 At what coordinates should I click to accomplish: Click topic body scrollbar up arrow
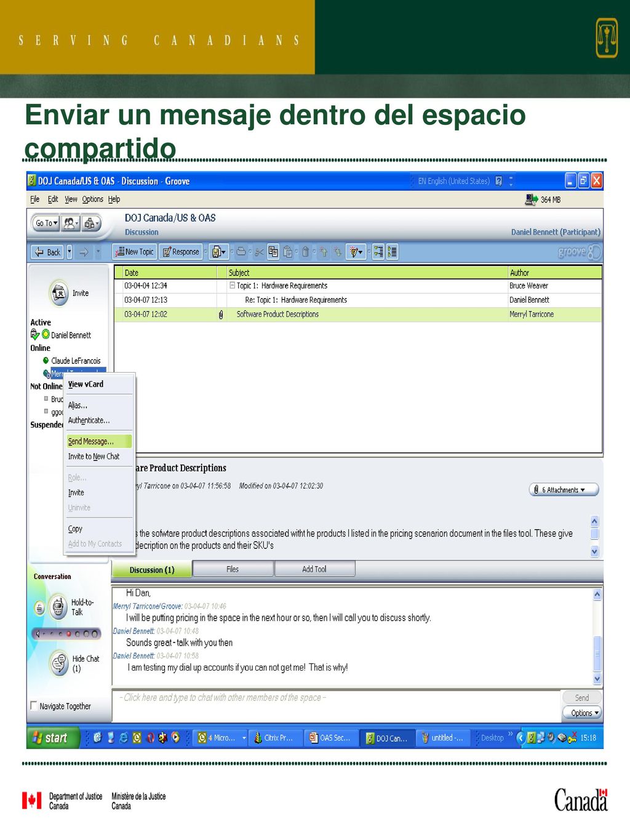594,521
